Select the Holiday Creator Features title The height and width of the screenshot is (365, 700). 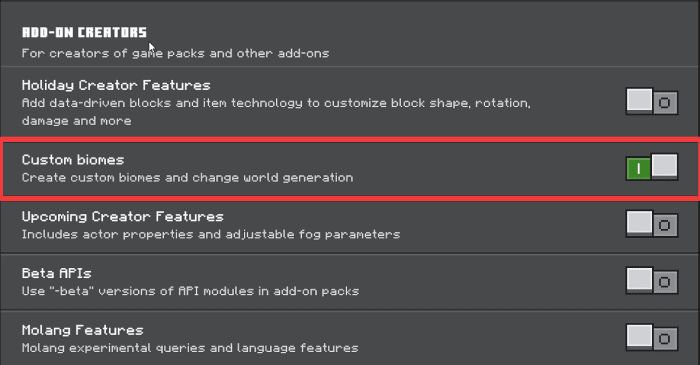click(116, 85)
